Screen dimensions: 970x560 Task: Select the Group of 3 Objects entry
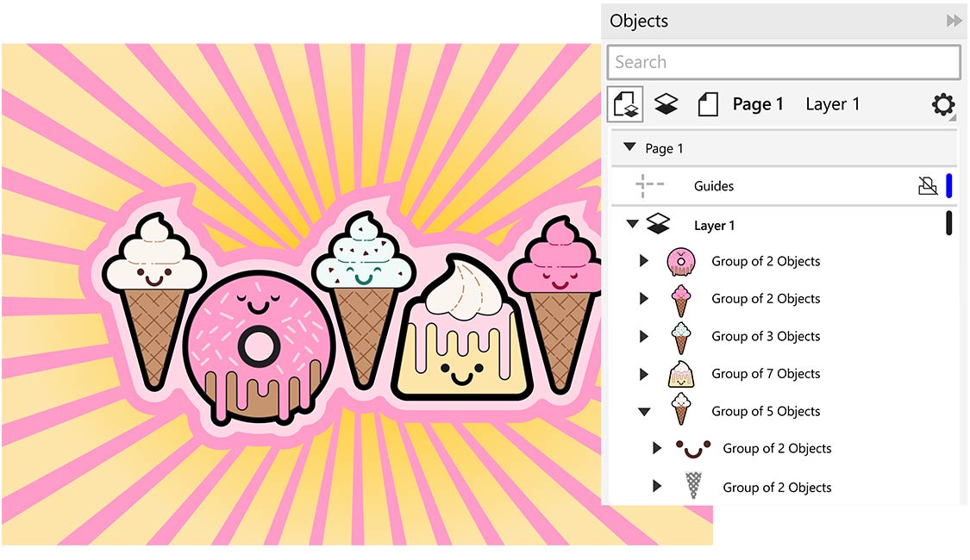coord(766,336)
